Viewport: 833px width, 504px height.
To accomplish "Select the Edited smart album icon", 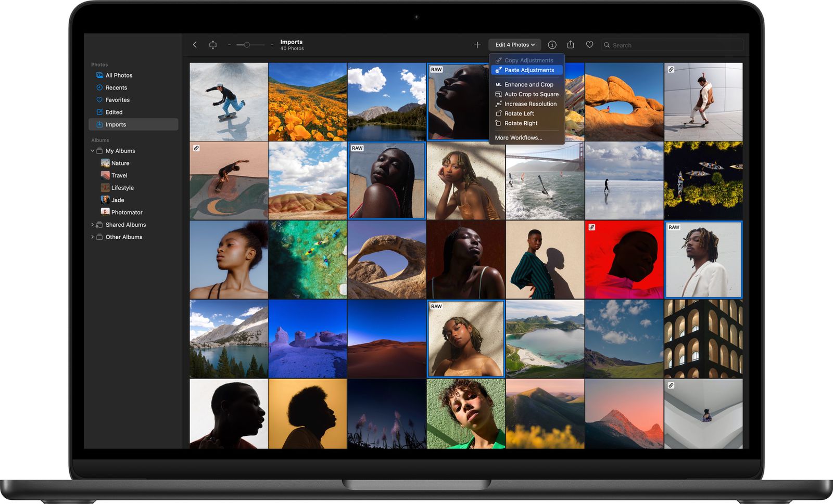I will click(x=99, y=112).
